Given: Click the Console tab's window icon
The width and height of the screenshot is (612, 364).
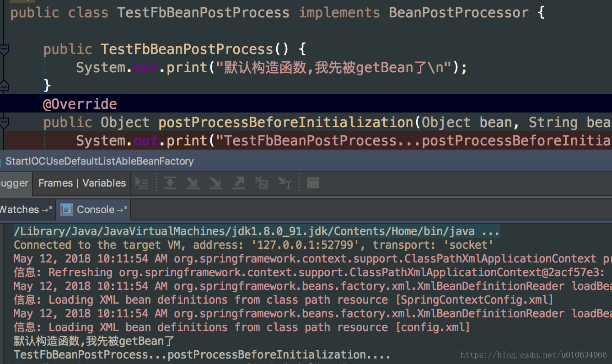Looking at the screenshot, I should 67,210.
